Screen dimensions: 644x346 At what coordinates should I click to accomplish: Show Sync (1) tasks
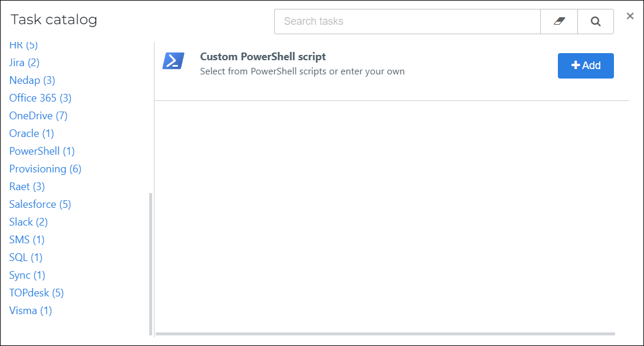[27, 275]
